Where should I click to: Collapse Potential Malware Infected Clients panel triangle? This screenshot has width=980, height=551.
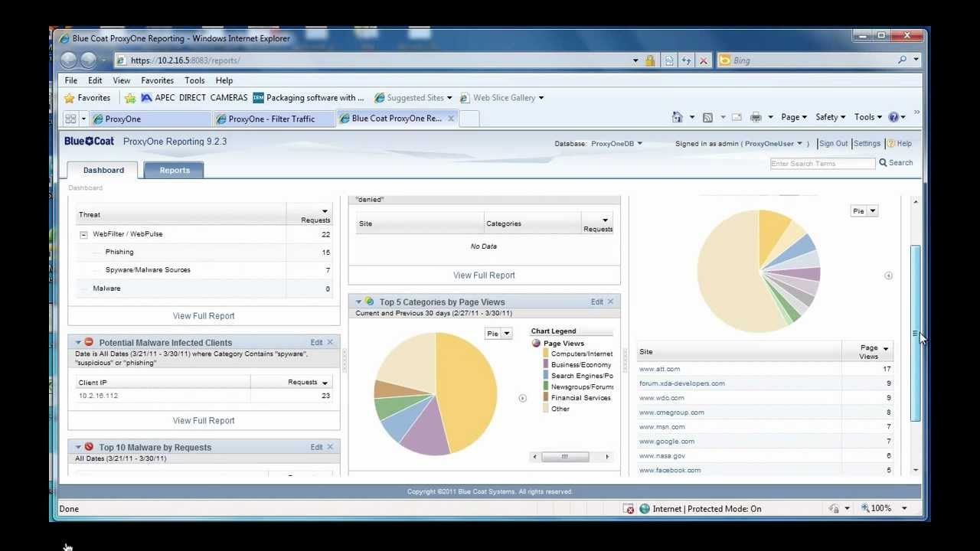pyautogui.click(x=78, y=342)
